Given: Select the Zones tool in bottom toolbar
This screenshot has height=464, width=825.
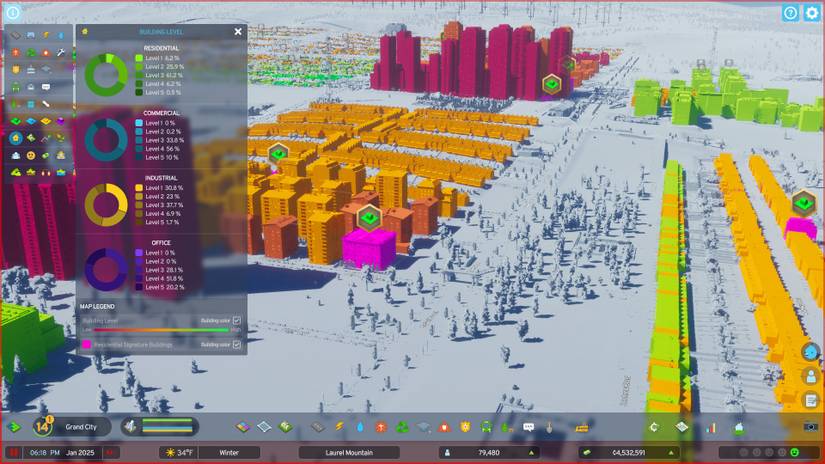Looking at the screenshot, I should pyautogui.click(x=243, y=427).
